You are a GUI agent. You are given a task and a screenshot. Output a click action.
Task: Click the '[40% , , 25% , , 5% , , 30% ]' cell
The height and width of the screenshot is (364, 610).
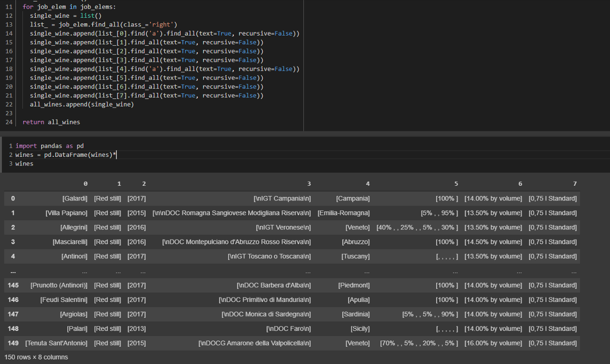[x=417, y=227]
